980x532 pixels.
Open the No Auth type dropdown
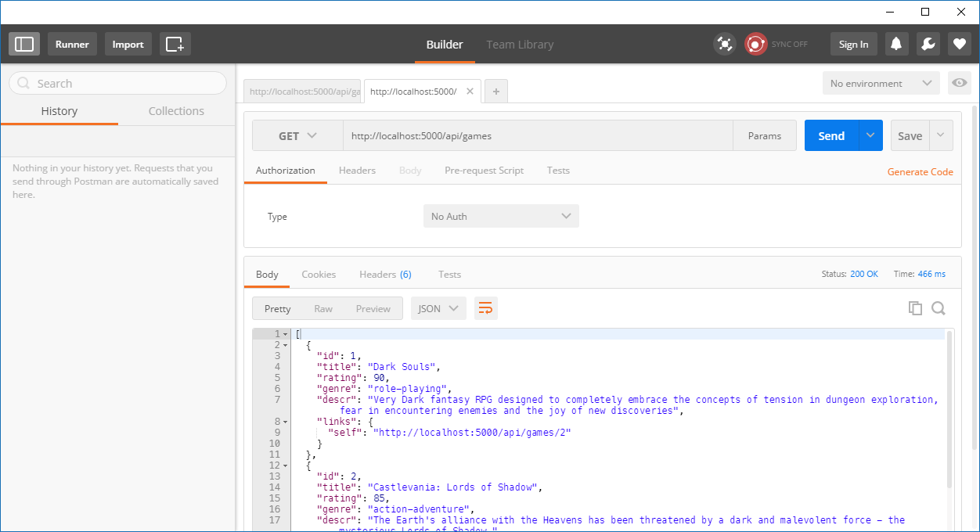501,216
